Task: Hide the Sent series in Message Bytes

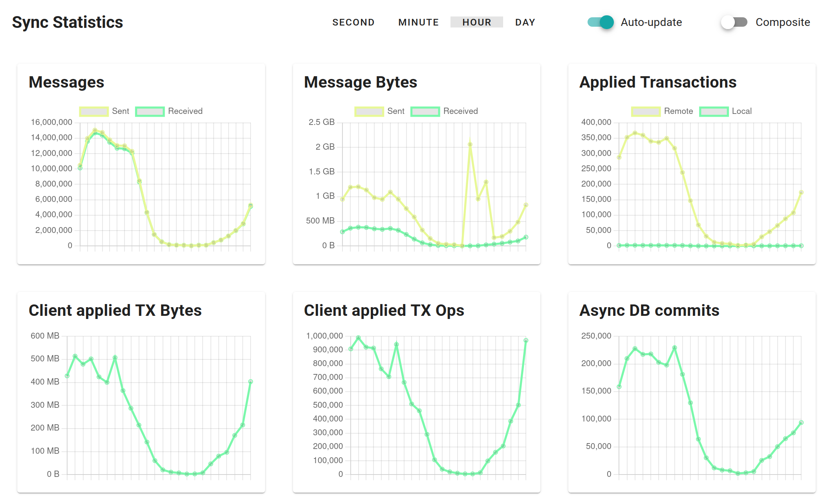Action: point(379,111)
